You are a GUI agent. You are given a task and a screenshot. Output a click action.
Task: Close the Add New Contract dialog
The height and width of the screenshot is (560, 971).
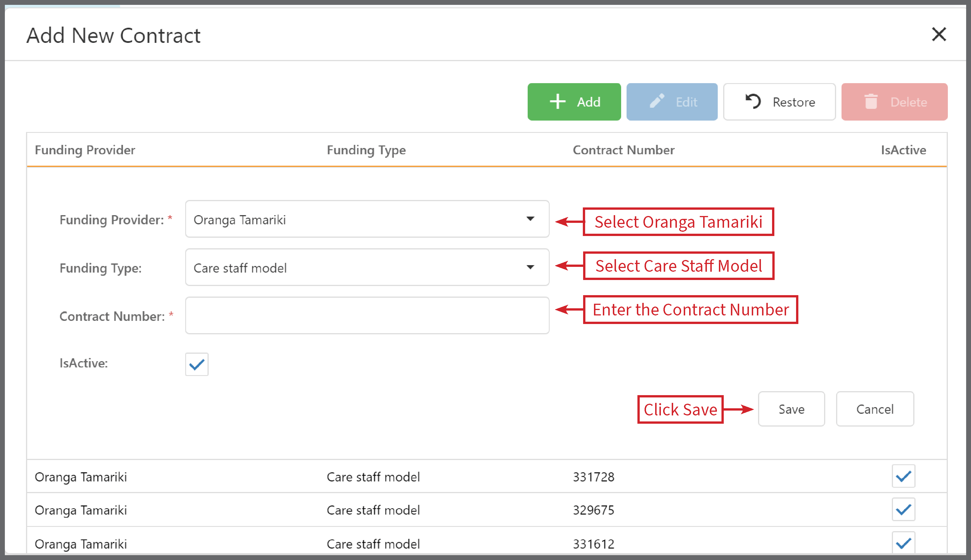(x=939, y=34)
